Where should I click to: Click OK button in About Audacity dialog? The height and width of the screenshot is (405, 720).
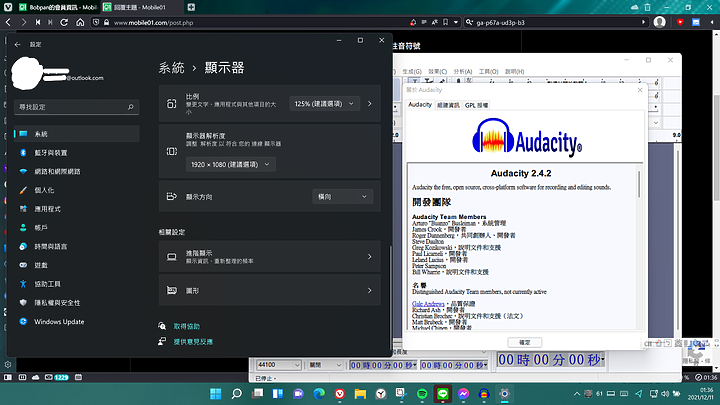[x=524, y=343]
